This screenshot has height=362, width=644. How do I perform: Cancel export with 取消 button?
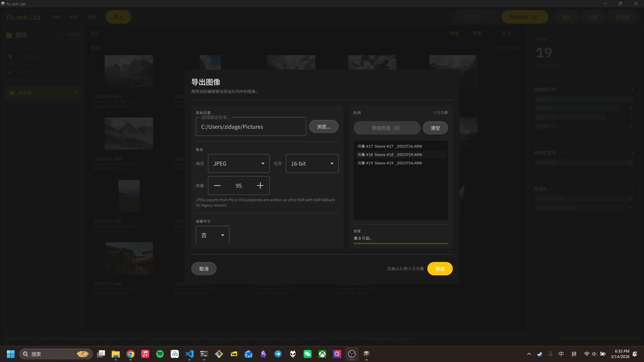tap(204, 268)
